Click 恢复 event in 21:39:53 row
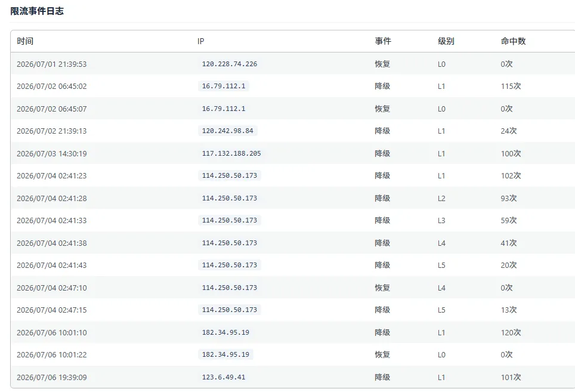The image size is (575, 392). (382, 64)
